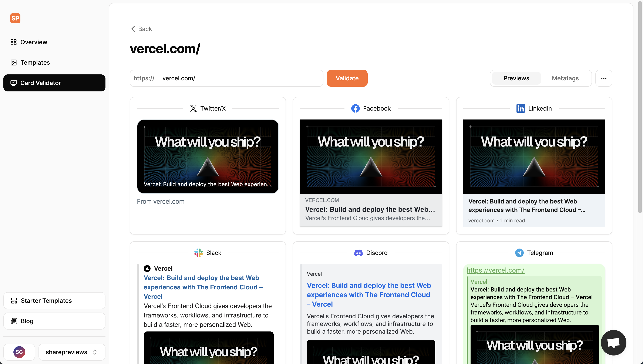Click the Slack logo icon
The width and height of the screenshot is (643, 364).
199,253
